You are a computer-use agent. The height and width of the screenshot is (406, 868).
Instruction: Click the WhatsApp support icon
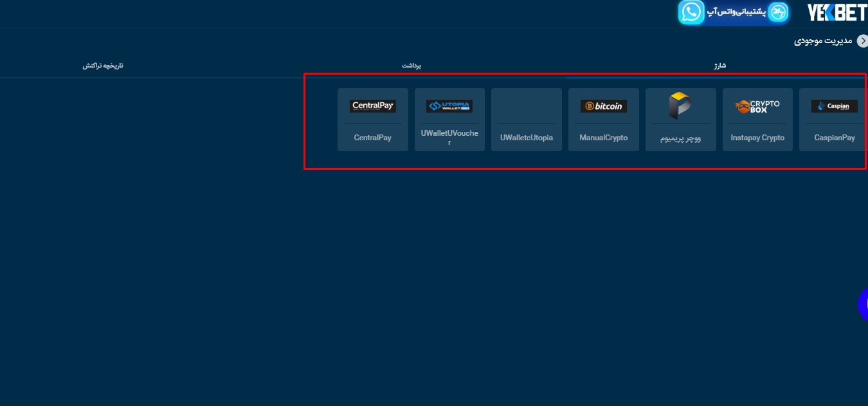[x=692, y=12]
